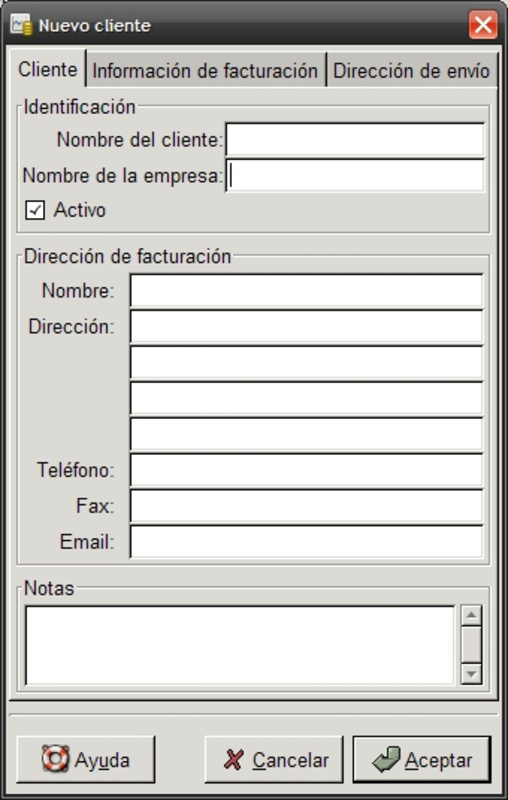Click the first Dirección line field
The width and height of the screenshot is (508, 800).
click(x=306, y=326)
